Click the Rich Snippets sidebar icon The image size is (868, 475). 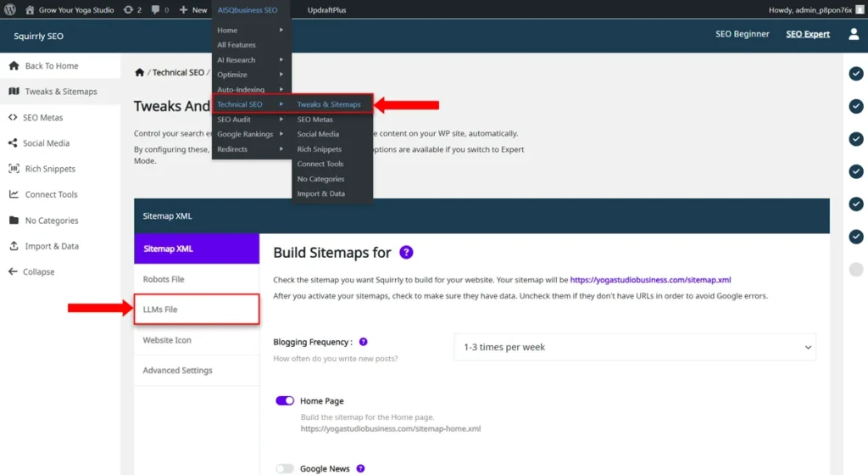pyautogui.click(x=14, y=168)
